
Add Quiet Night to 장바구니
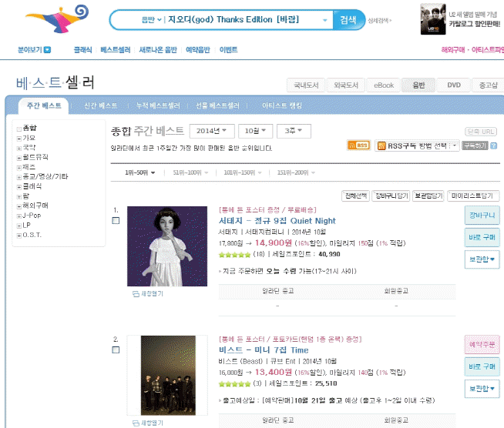(482, 215)
